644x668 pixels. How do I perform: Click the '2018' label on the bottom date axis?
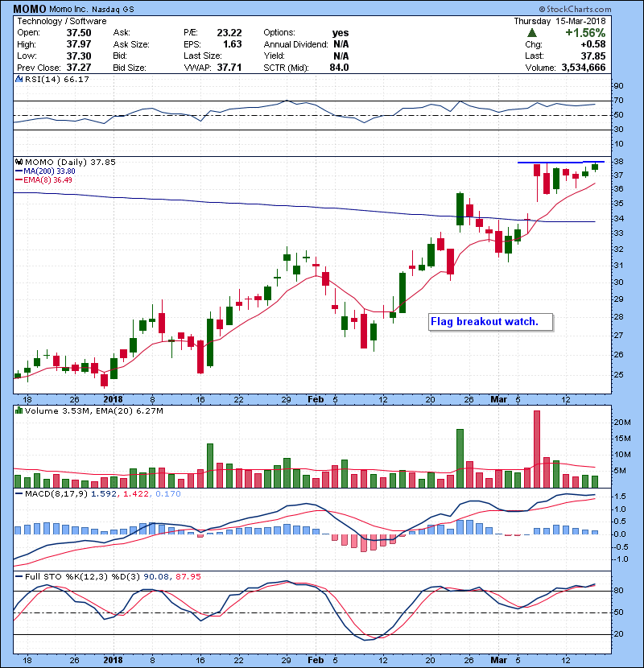[x=113, y=660]
